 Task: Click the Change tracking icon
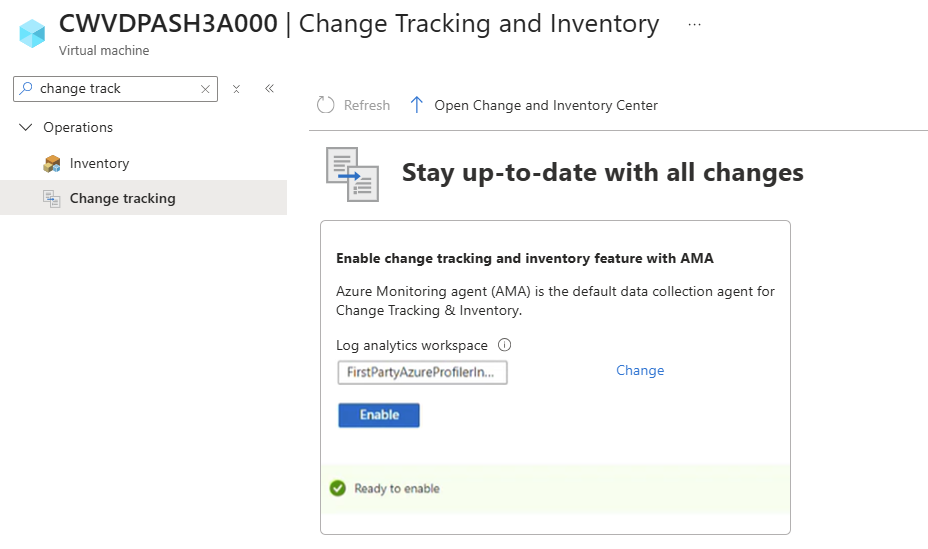pyautogui.click(x=52, y=199)
